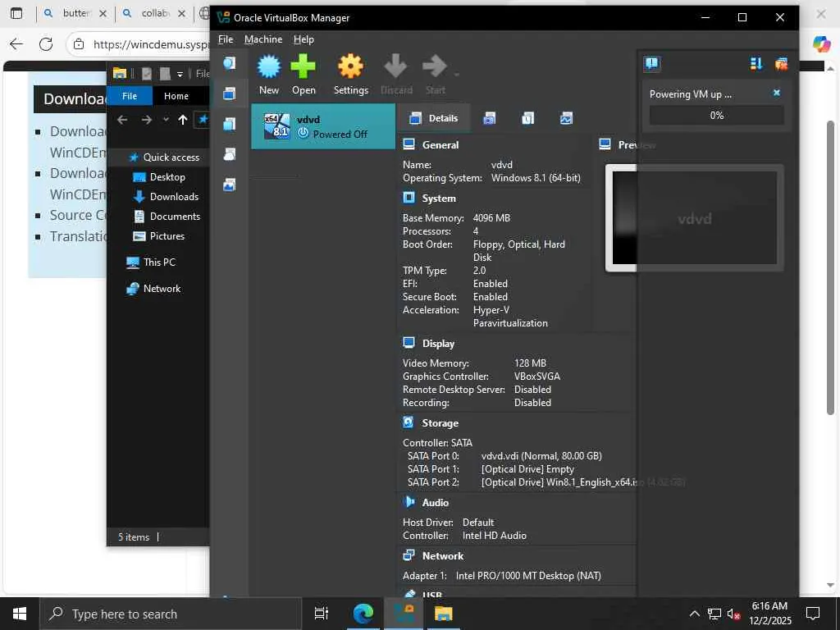Click the Audio section header
840x630 pixels.
tap(435, 503)
